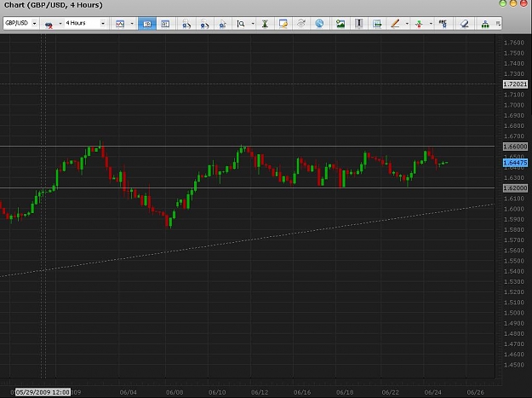The width and height of the screenshot is (532, 398).
Task: Expand arrow next to red X link icon
Action: click(x=60, y=24)
